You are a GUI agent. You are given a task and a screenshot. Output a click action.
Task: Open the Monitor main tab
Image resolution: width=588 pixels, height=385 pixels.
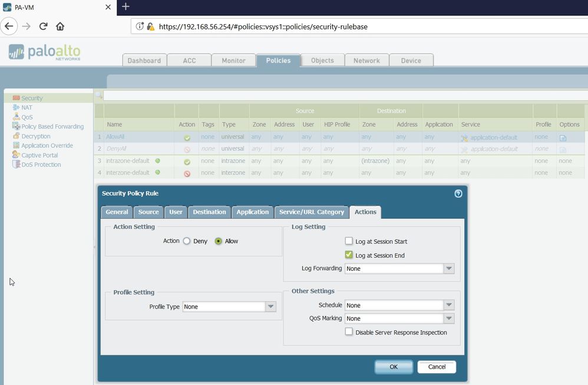pyautogui.click(x=233, y=60)
